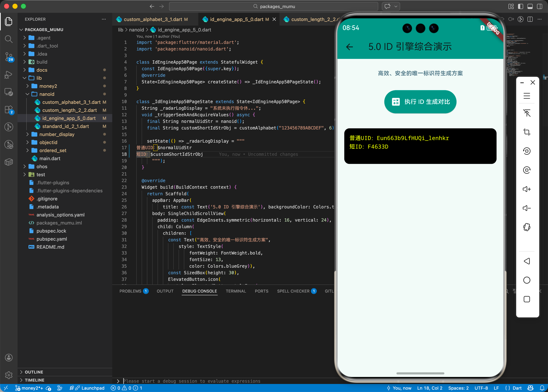Click emulator volume up icon
Viewport: 548px width, 392px height.
527,189
